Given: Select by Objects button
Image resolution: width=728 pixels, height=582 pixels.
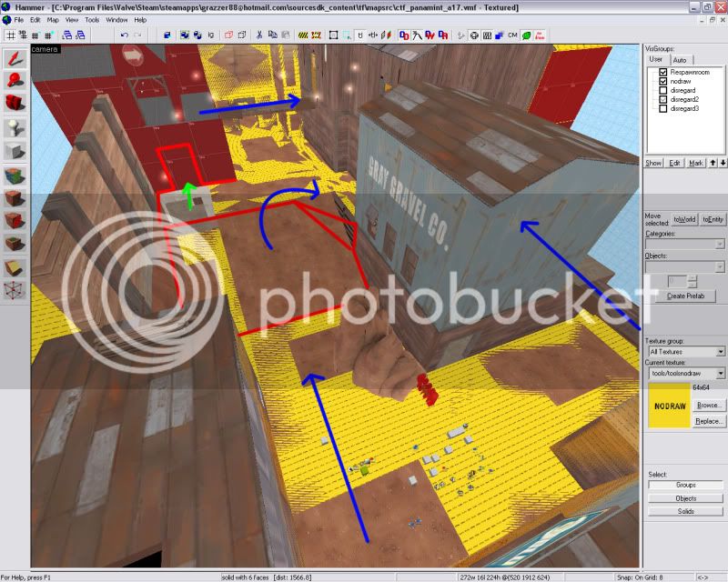Looking at the screenshot, I should pos(686,498).
